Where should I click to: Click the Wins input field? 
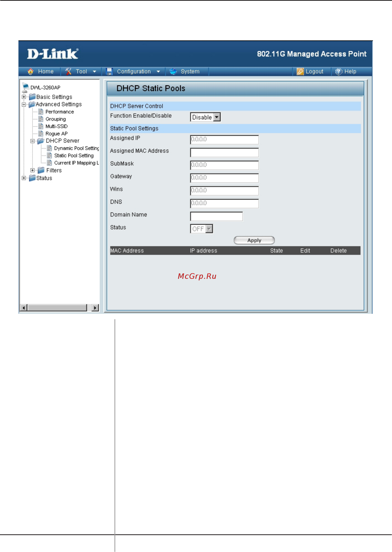click(224, 191)
